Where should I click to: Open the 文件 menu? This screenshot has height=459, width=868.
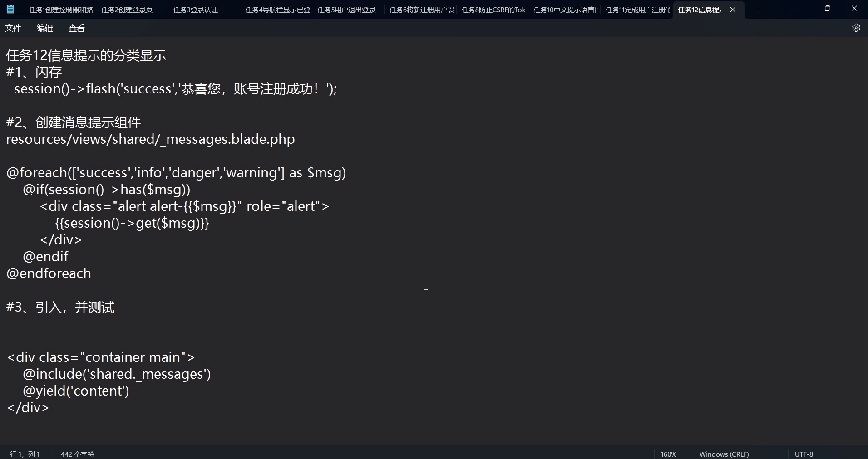(13, 28)
